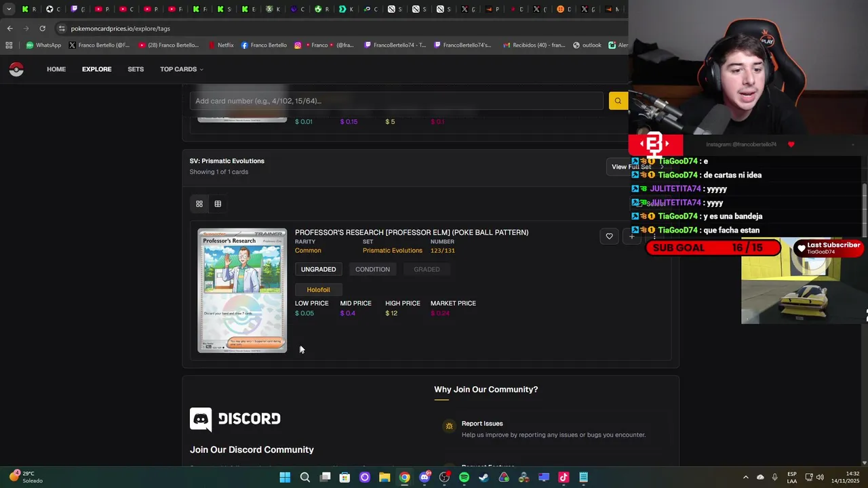
Task: Launch Microsoft Store from taskbar
Action: pyautogui.click(x=344, y=477)
